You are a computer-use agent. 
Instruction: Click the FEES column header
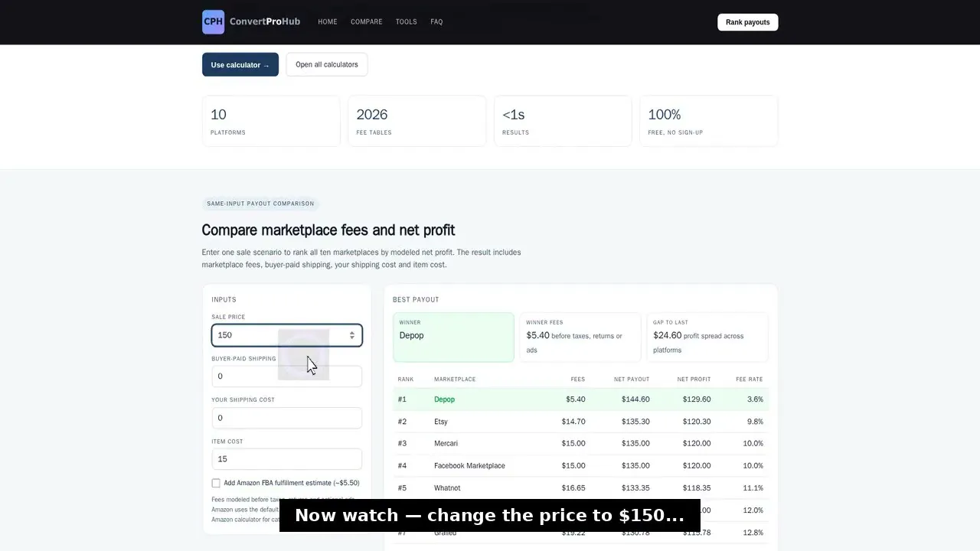coord(578,380)
